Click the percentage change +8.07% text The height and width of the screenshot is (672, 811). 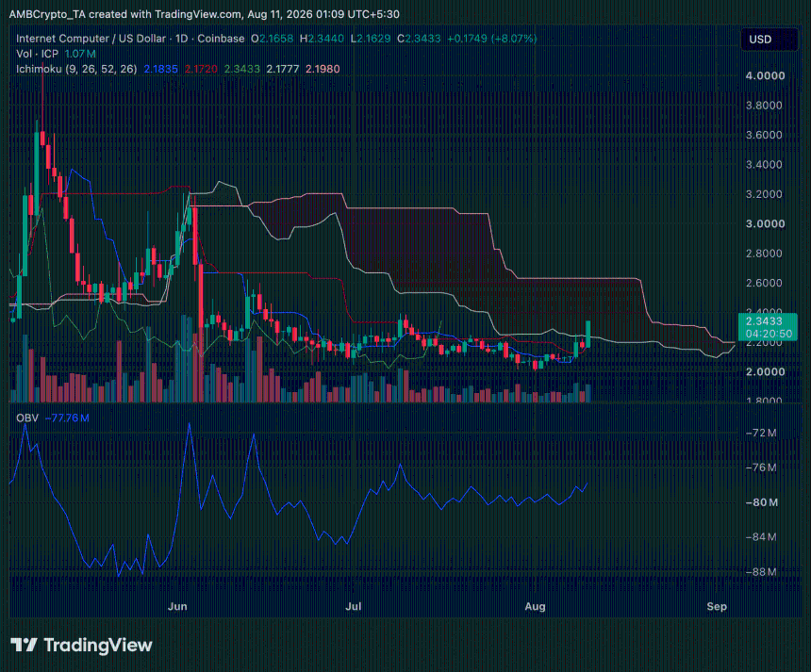(514, 39)
